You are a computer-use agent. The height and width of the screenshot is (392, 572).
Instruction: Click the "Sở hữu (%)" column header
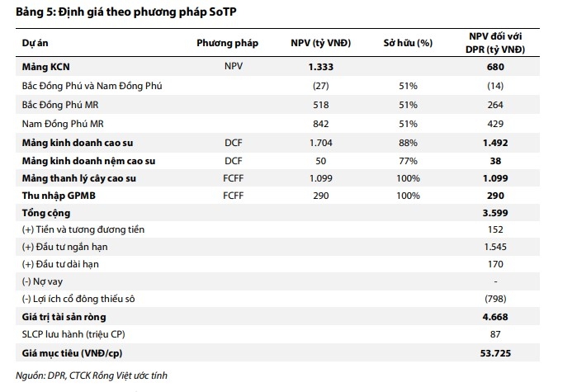408,42
